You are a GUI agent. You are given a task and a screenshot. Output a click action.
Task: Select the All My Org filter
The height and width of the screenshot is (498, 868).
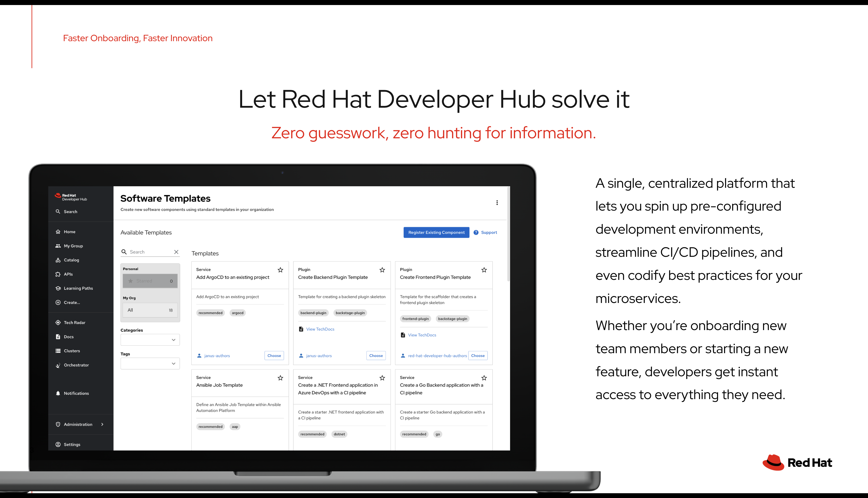coord(150,310)
